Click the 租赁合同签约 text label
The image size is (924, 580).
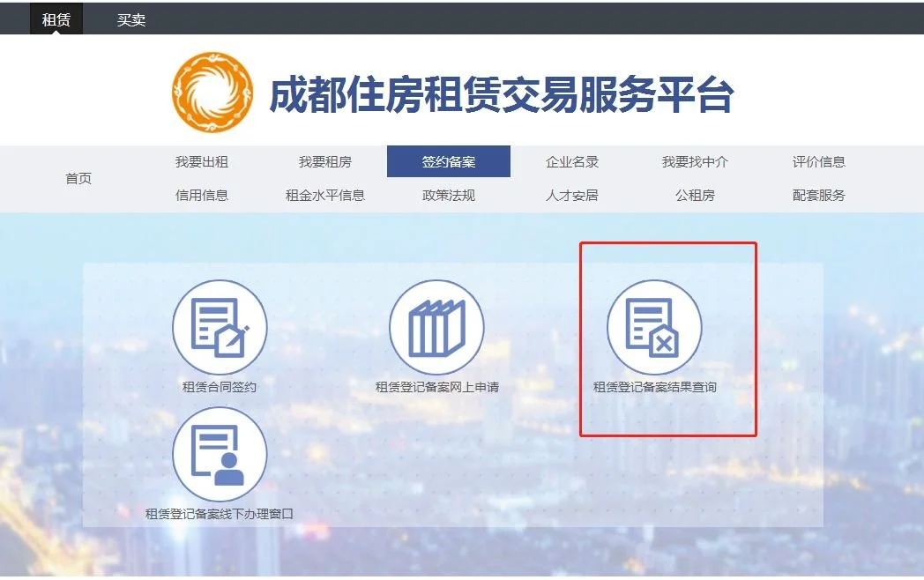pos(220,387)
